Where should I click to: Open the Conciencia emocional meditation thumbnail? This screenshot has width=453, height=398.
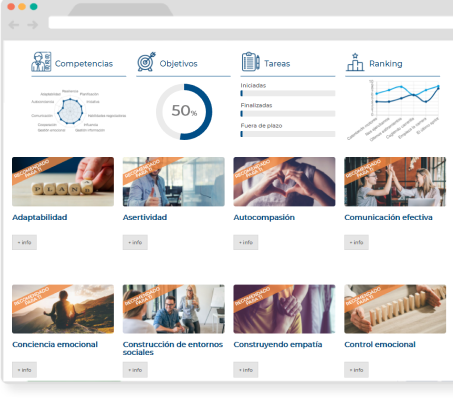[x=63, y=309]
